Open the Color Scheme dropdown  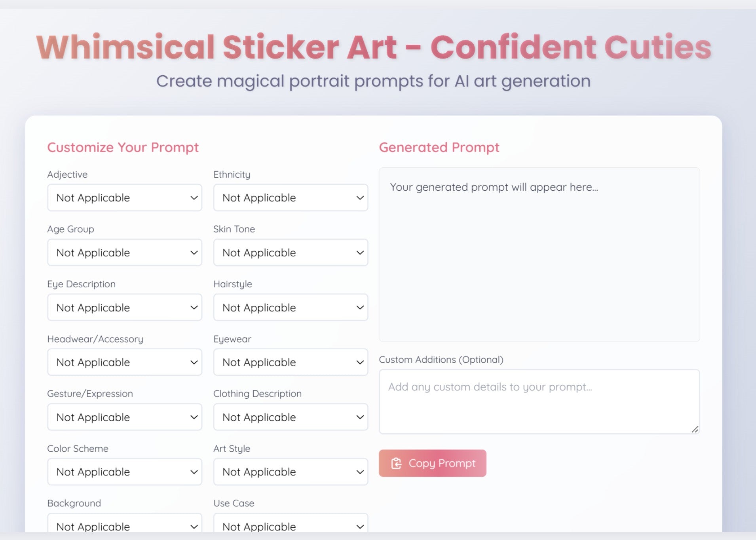[x=125, y=472]
